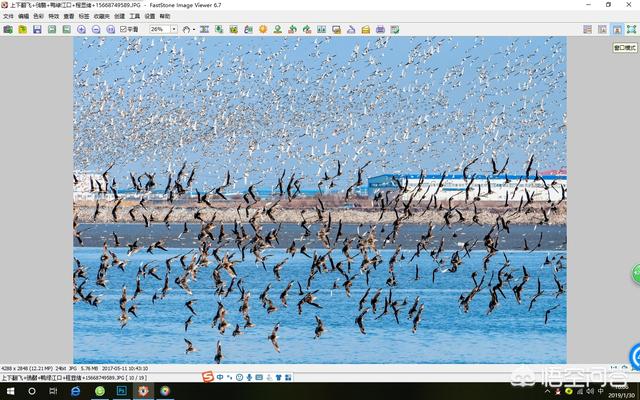Click the bird flock photo in the viewer
The width and height of the screenshot is (640, 400).
320,200
